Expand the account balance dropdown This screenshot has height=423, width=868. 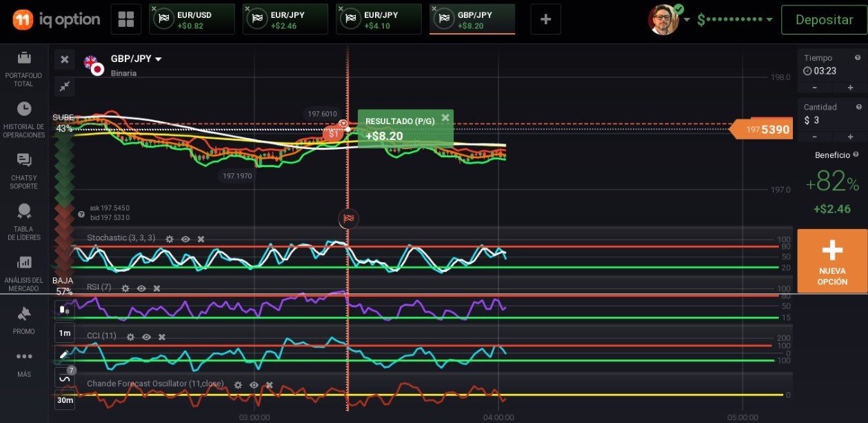769,20
